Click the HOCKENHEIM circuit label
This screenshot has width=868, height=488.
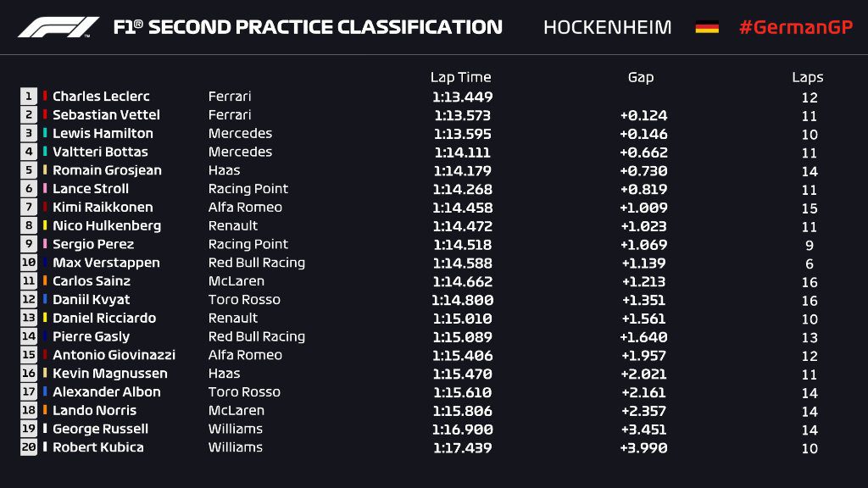pos(607,27)
